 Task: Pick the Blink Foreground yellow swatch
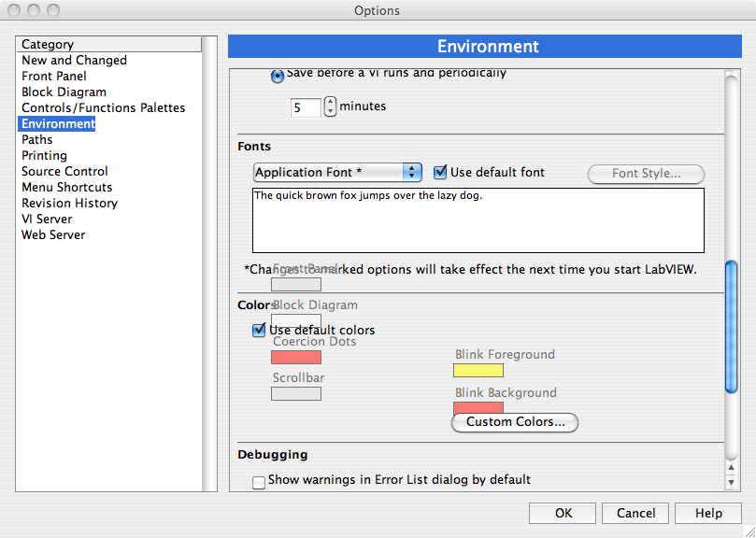(x=478, y=370)
